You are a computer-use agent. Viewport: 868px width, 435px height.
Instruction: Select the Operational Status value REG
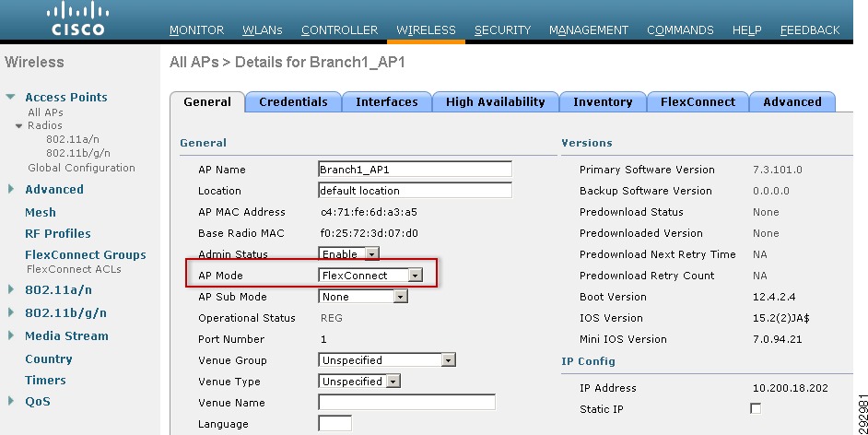click(x=332, y=318)
